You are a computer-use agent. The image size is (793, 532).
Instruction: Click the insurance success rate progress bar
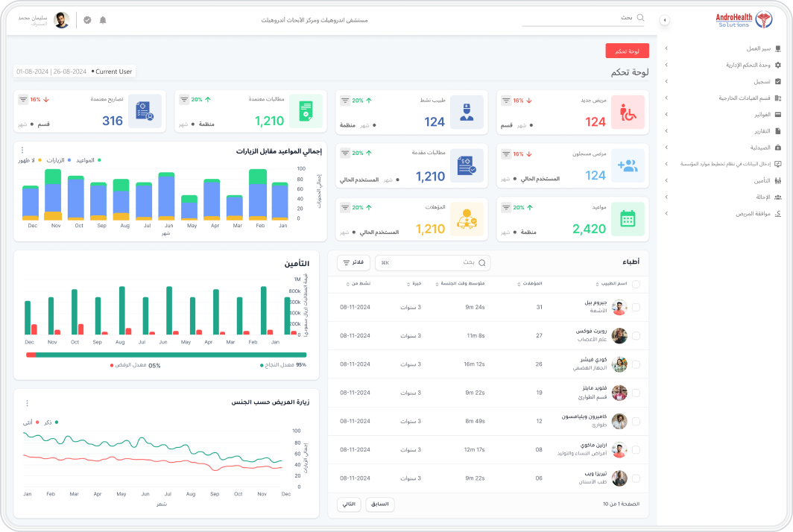point(166,355)
